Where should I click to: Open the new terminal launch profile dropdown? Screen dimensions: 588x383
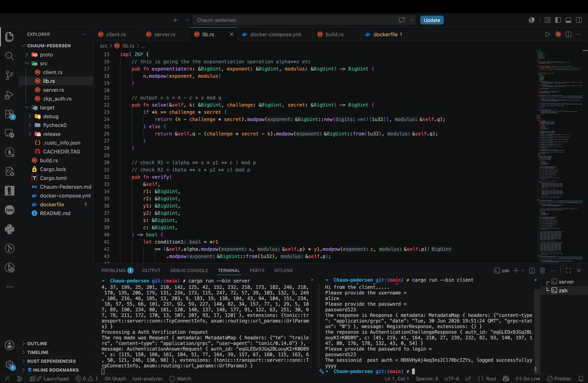(x=523, y=271)
